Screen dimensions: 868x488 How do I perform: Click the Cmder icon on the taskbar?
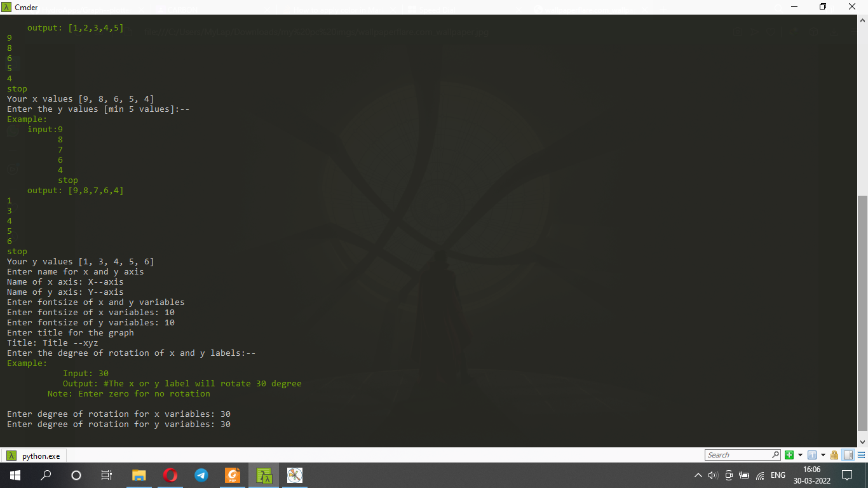[x=264, y=475]
